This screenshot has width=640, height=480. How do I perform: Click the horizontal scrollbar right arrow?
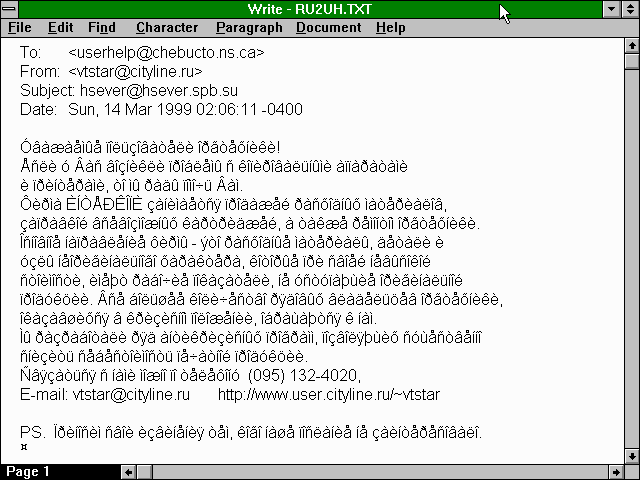click(x=613, y=471)
